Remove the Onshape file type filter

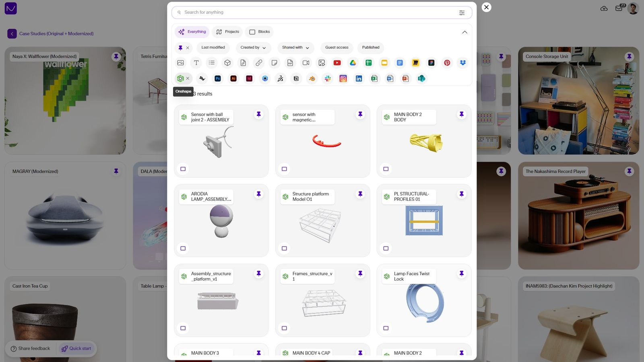click(188, 78)
